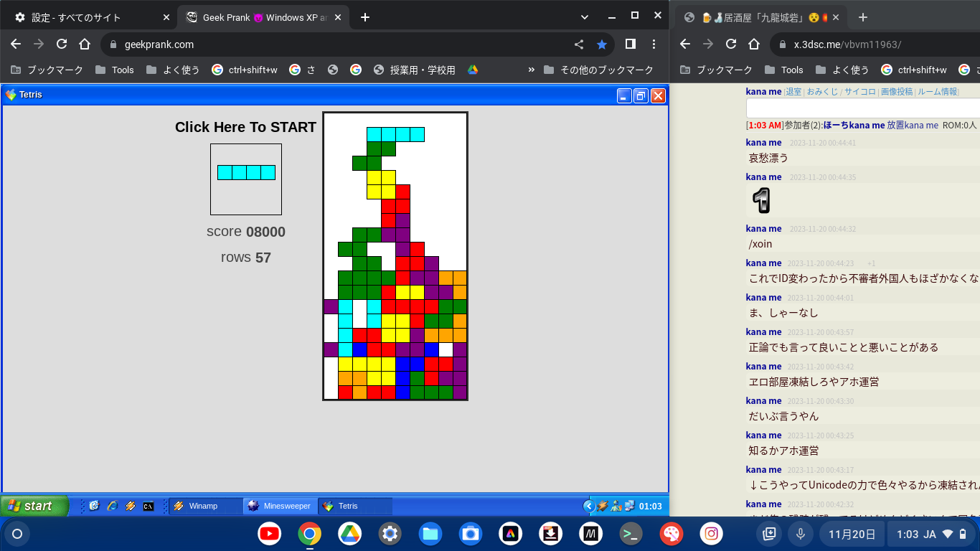Viewport: 980px width, 551px height.
Task: Switch to Minesweeper in the XP taskbar
Action: click(280, 506)
